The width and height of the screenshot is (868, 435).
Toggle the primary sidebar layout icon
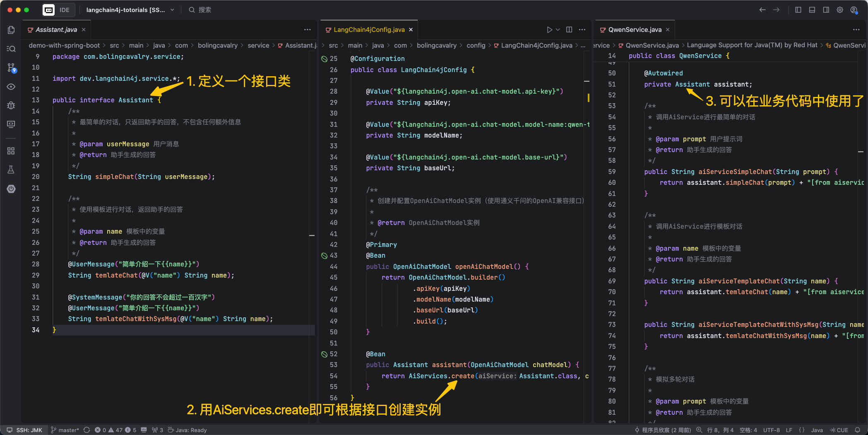click(798, 10)
